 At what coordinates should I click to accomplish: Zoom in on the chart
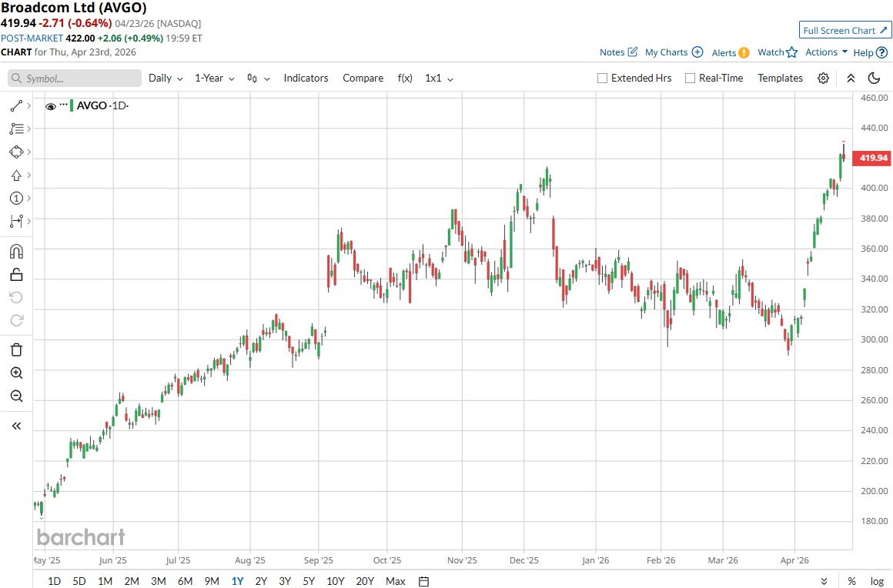(16, 373)
